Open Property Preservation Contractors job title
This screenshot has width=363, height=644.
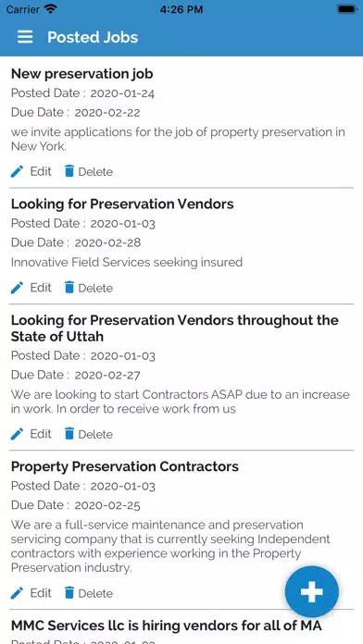(125, 466)
